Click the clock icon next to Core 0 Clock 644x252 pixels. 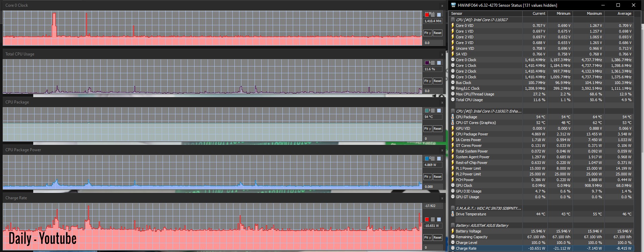453,60
